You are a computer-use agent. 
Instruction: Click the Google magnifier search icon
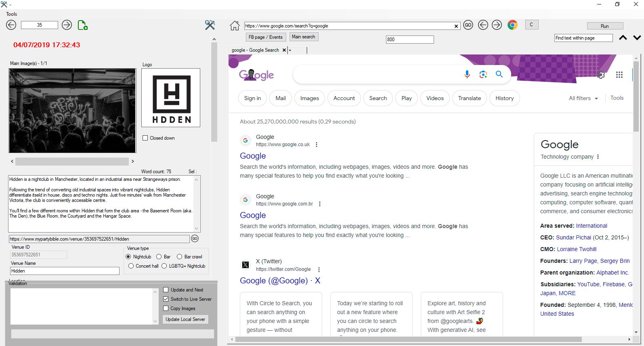499,74
